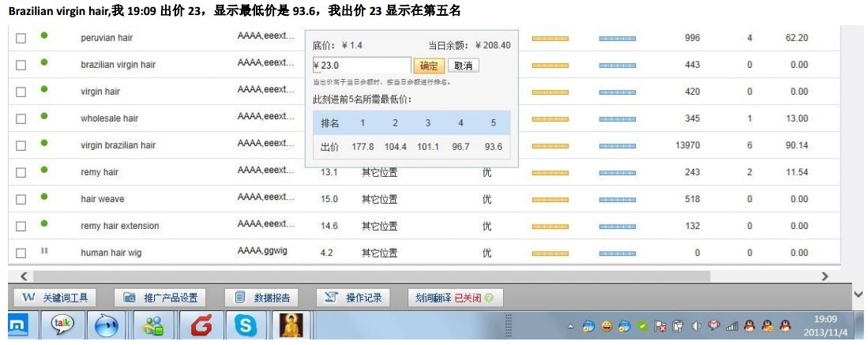The width and height of the screenshot is (868, 345).
Task: Click the 13970 value for virgin brazilian hair
Action: tap(688, 145)
